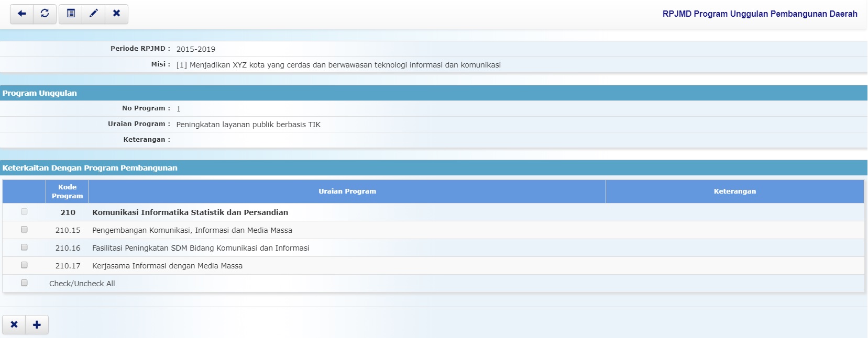Select row Komunikasi Informatika Statistik dan Persandian
This screenshot has height=338, width=868.
(190, 212)
